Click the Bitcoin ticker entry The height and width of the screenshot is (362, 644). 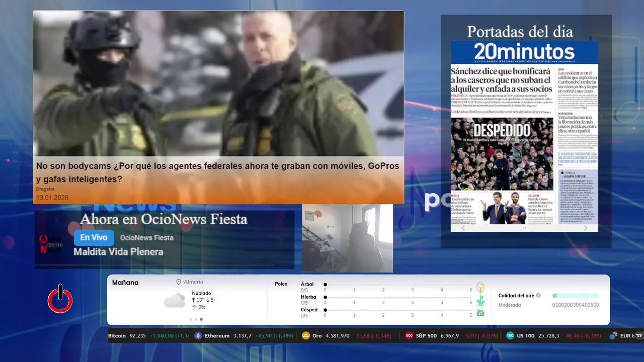click(148, 336)
